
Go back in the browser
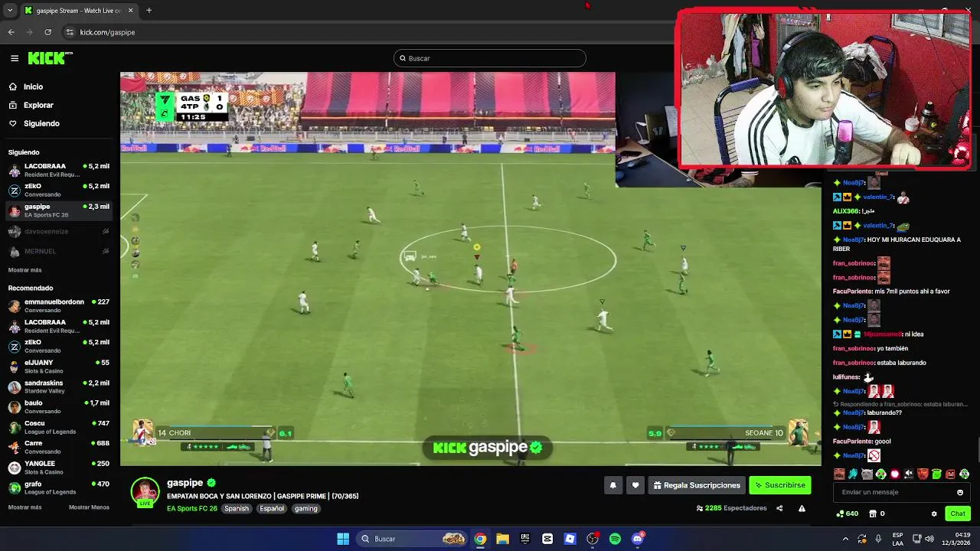tap(11, 32)
